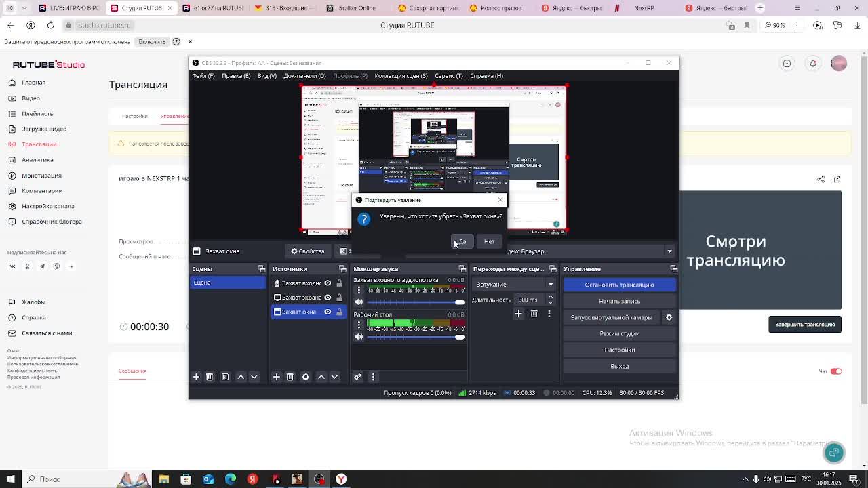This screenshot has width=868, height=488.
Task: Click Начать запись button
Action: pos(619,301)
